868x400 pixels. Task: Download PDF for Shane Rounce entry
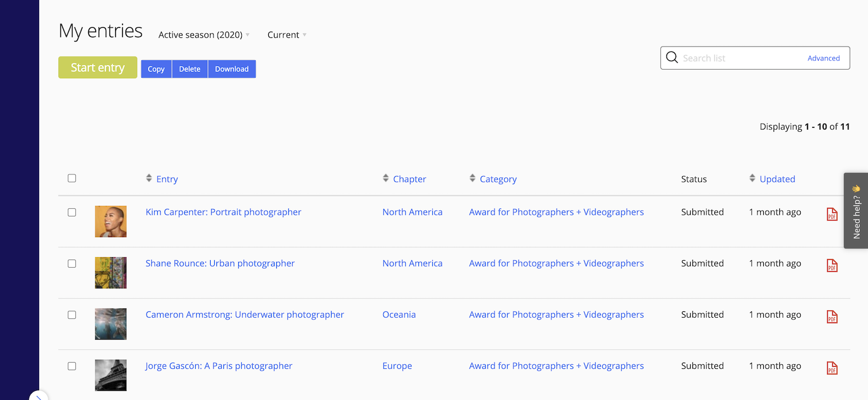(x=832, y=265)
